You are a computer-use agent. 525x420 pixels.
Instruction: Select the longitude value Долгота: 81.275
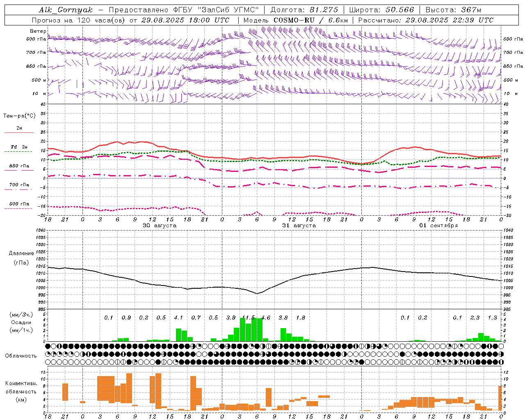click(304, 10)
